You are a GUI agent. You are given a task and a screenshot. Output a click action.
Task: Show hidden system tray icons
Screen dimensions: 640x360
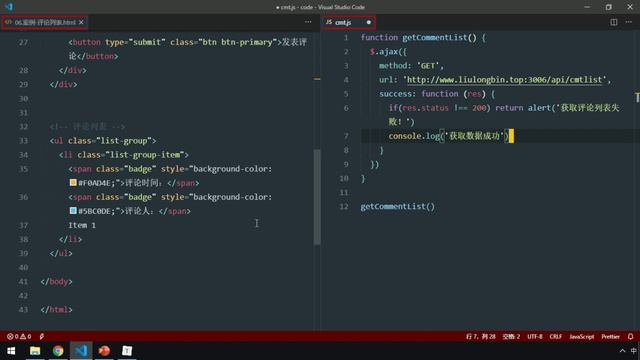pos(622,351)
